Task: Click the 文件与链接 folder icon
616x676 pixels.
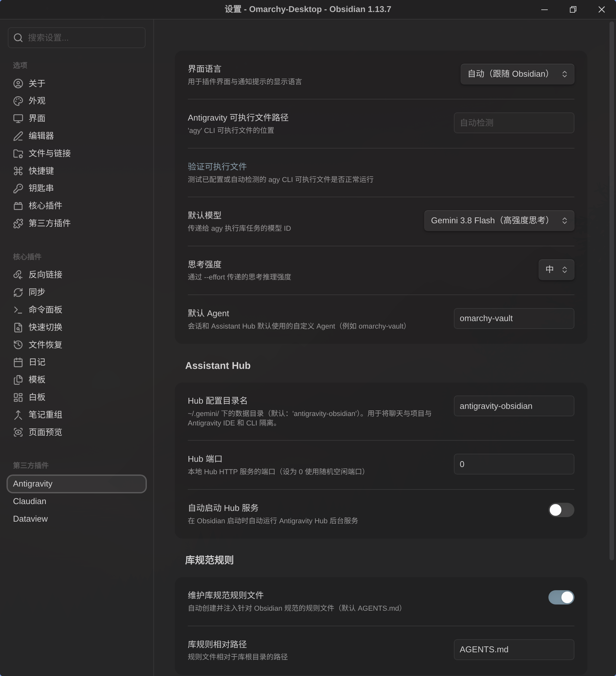Action: point(18,154)
